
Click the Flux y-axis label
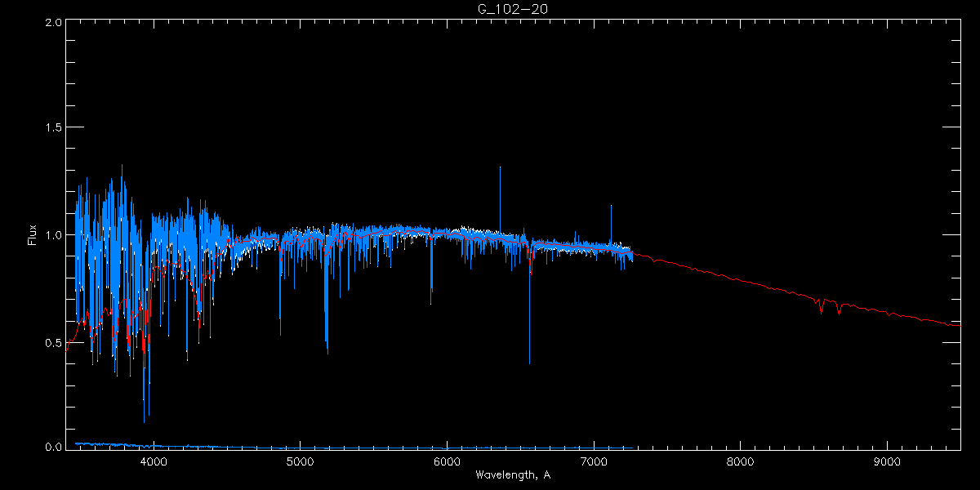point(33,235)
